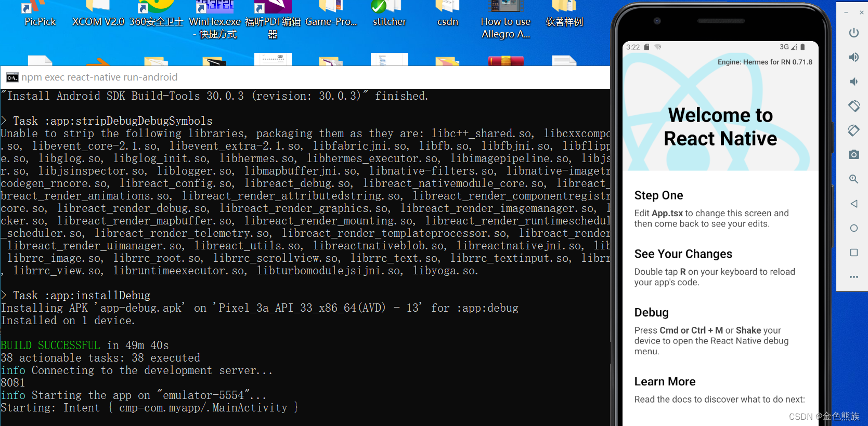Tap the emulator Overview square button
This screenshot has height=426, width=868.
point(853,252)
